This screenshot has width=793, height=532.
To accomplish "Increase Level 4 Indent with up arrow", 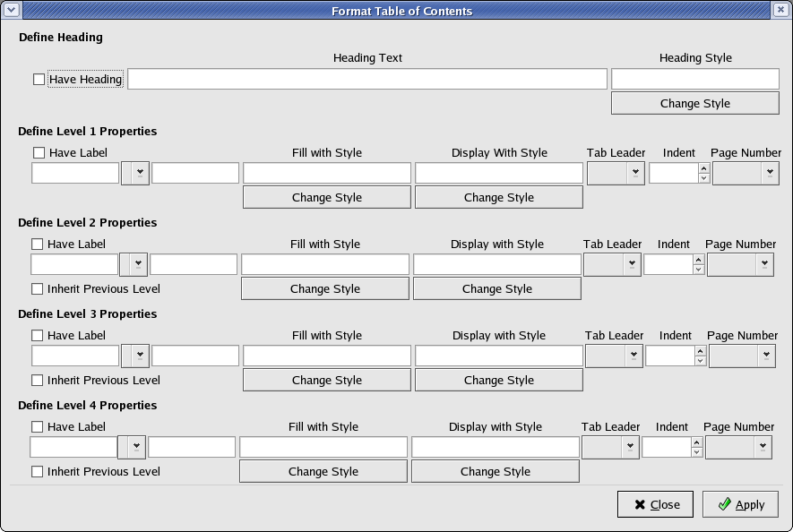I will point(696,442).
